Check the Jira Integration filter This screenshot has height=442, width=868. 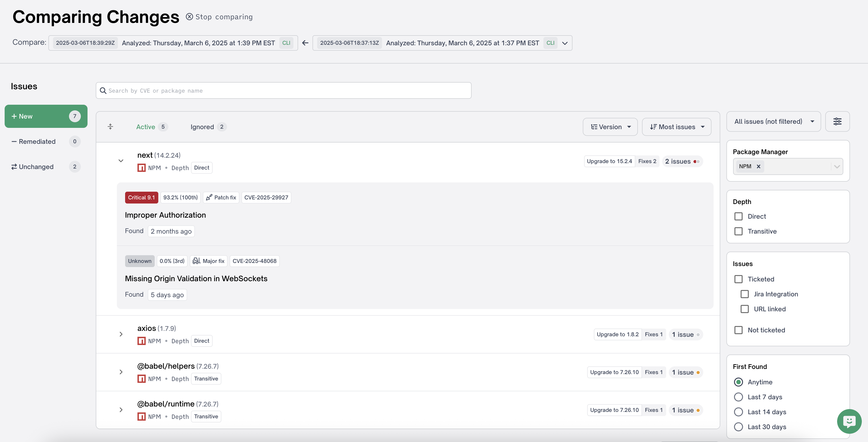[x=745, y=294]
